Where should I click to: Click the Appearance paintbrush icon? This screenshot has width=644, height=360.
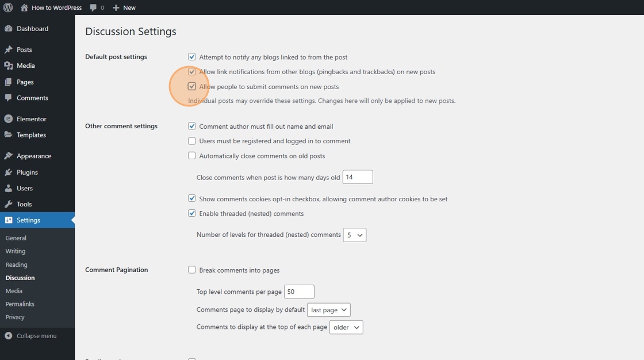pos(8,156)
